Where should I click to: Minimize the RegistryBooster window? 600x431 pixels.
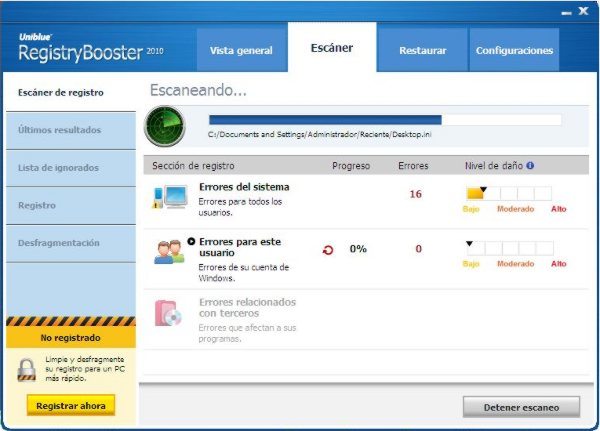(x=566, y=13)
